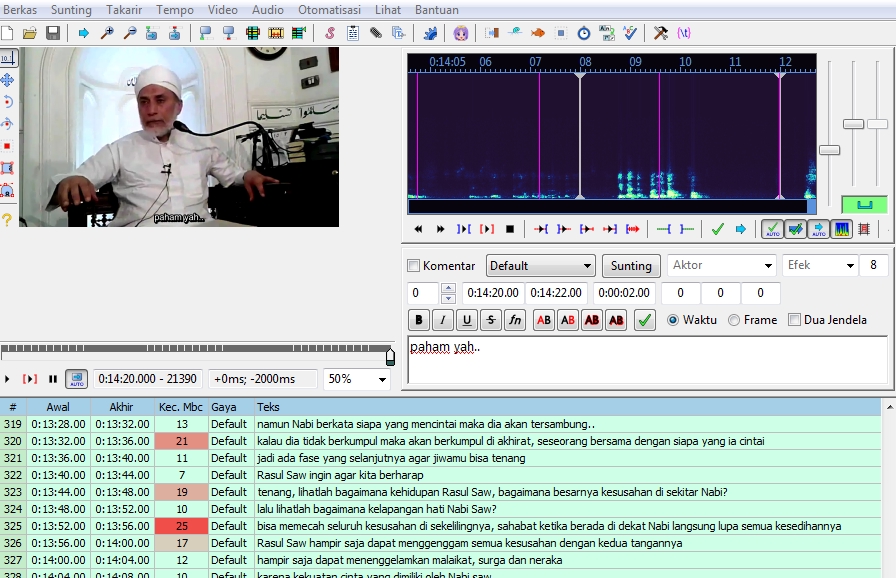Click the tag hiding {\t} icon
Screen dimensions: 896x578
[683, 33]
